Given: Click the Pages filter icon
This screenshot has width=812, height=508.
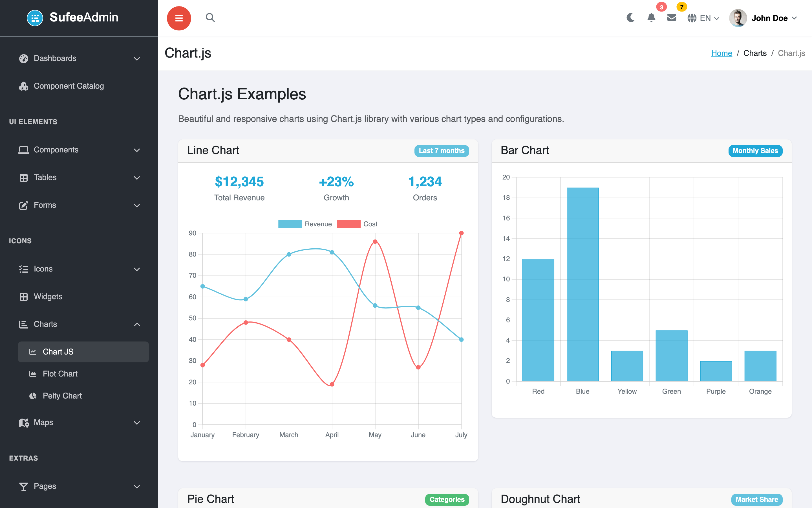Looking at the screenshot, I should (x=23, y=487).
